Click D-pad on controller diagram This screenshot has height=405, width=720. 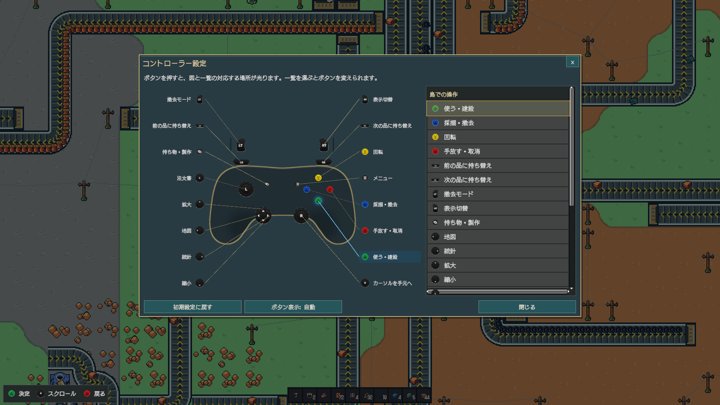pyautogui.click(x=263, y=215)
